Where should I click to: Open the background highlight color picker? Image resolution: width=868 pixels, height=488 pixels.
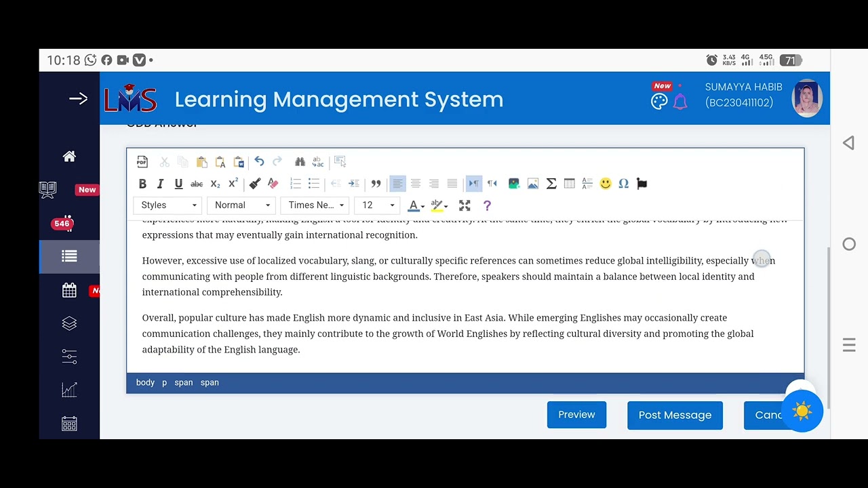(x=439, y=205)
